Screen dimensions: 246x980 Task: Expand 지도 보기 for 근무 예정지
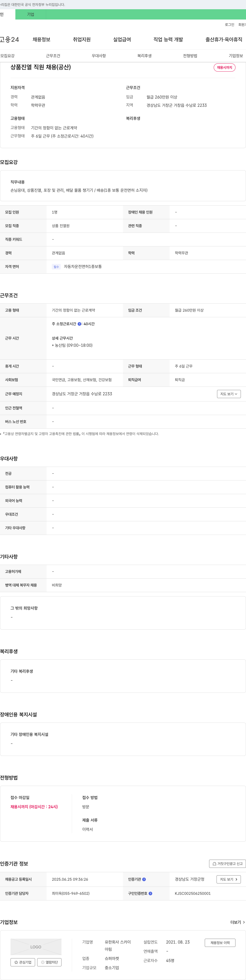click(x=229, y=394)
